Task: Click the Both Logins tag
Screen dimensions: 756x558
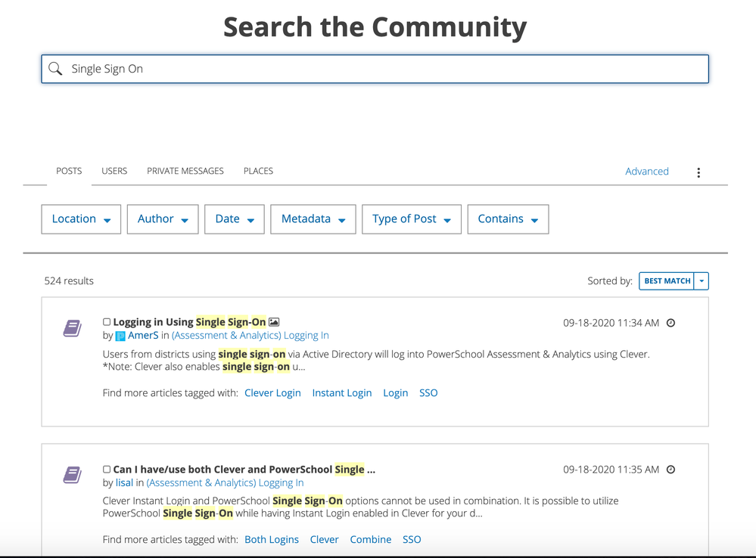Action: [x=272, y=540]
